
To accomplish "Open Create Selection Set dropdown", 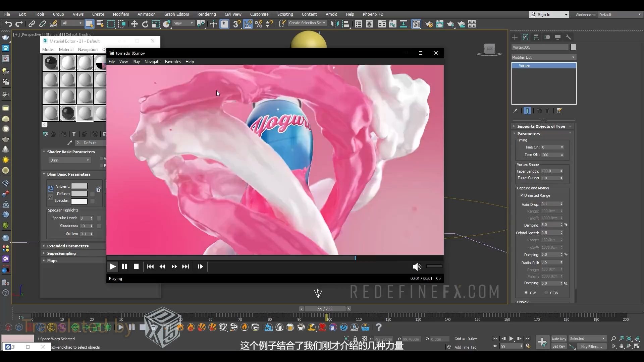I will 307,23.
